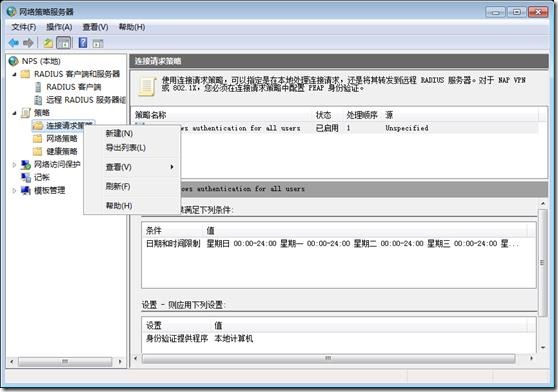This screenshot has width=558, height=392.
Task: Click the details pane vertical scrollbar thumb
Action: tap(543, 263)
